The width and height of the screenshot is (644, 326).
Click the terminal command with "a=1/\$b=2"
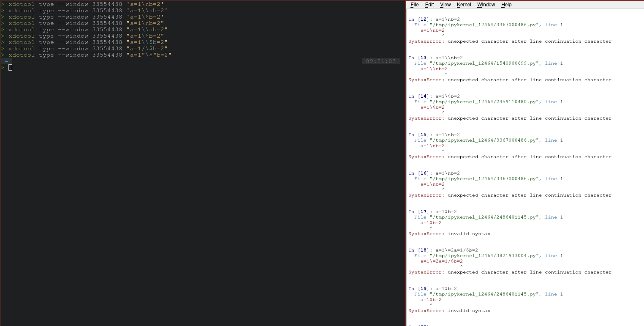[x=88, y=49]
